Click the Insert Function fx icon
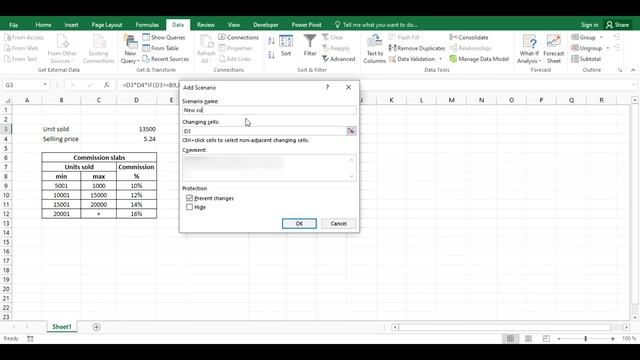Viewport: 640px width, 360px height. click(x=107, y=85)
